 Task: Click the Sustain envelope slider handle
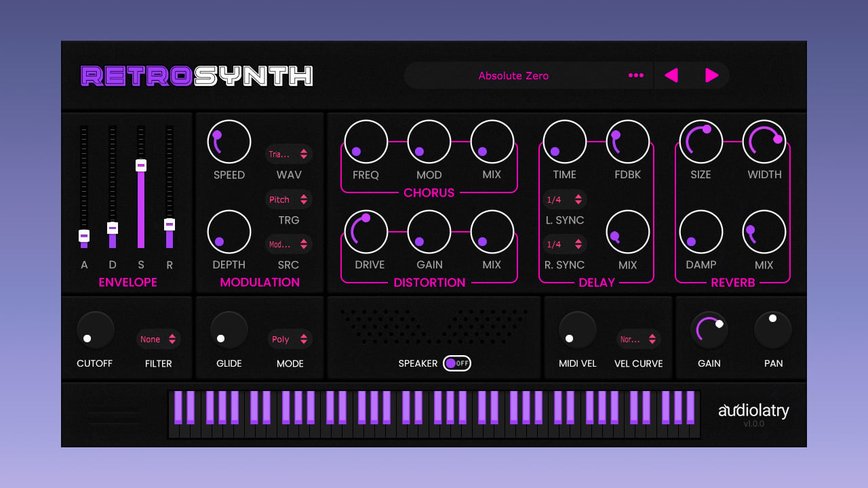click(141, 165)
